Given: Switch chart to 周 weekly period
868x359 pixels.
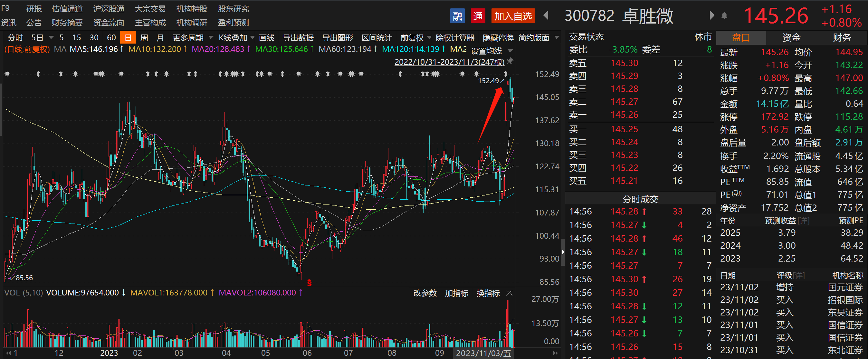Looking at the screenshot, I should tap(144, 38).
